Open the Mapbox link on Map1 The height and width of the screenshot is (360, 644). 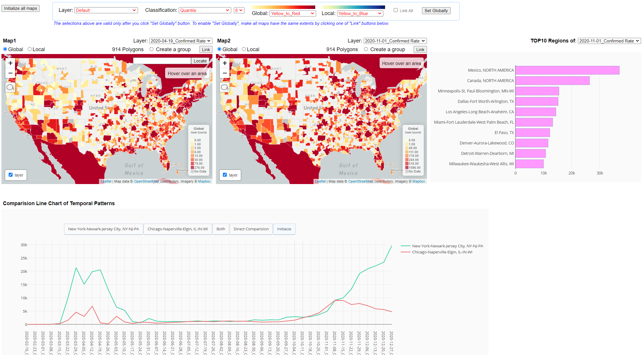point(204,181)
